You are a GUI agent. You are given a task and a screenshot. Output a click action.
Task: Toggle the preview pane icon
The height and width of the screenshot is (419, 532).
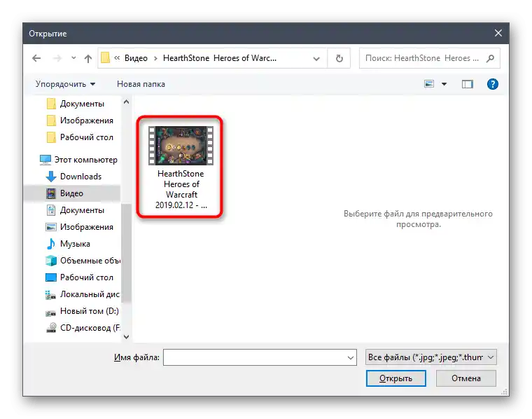467,84
